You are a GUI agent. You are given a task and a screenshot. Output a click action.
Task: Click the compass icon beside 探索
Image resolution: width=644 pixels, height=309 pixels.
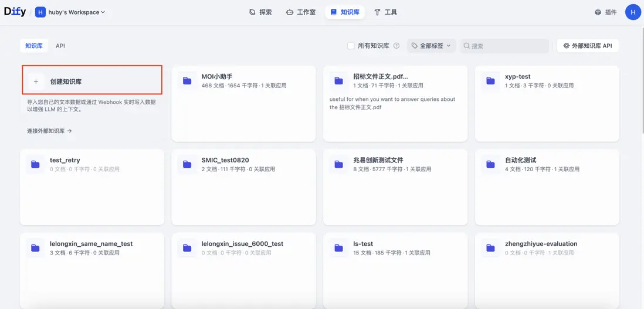(252, 12)
